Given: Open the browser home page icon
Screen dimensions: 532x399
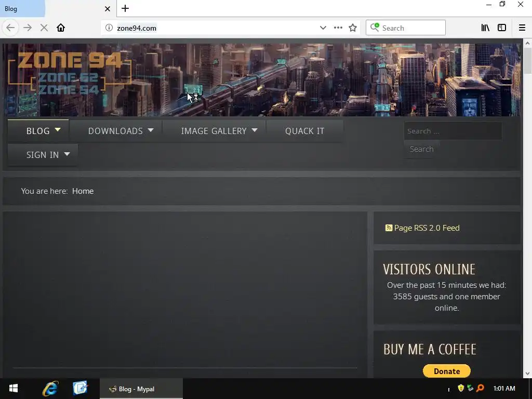Looking at the screenshot, I should [x=61, y=28].
